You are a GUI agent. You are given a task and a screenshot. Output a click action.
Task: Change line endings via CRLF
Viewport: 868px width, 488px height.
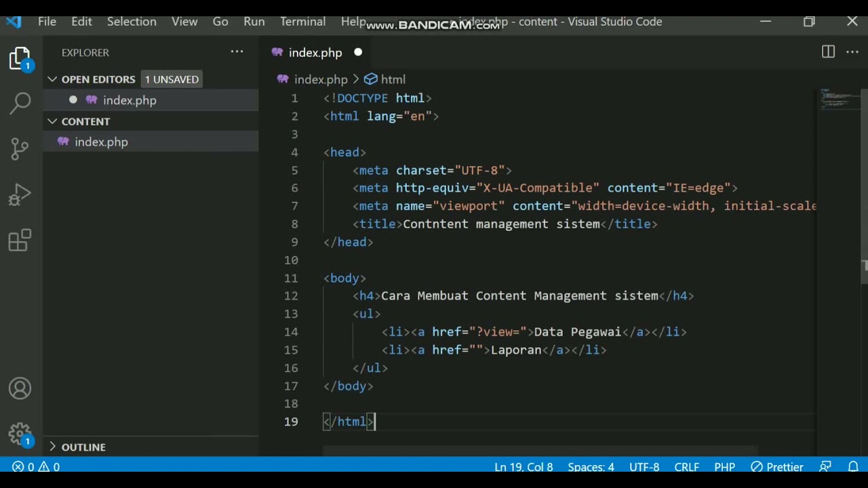tap(687, 467)
